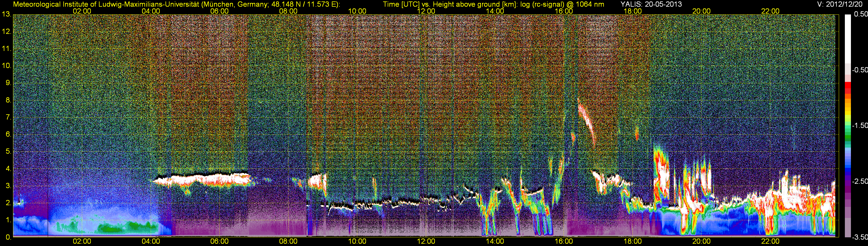Click the 20:00 label on the bottom time axis
Image resolution: width=868 pixels, height=246 pixels.
tap(702, 242)
